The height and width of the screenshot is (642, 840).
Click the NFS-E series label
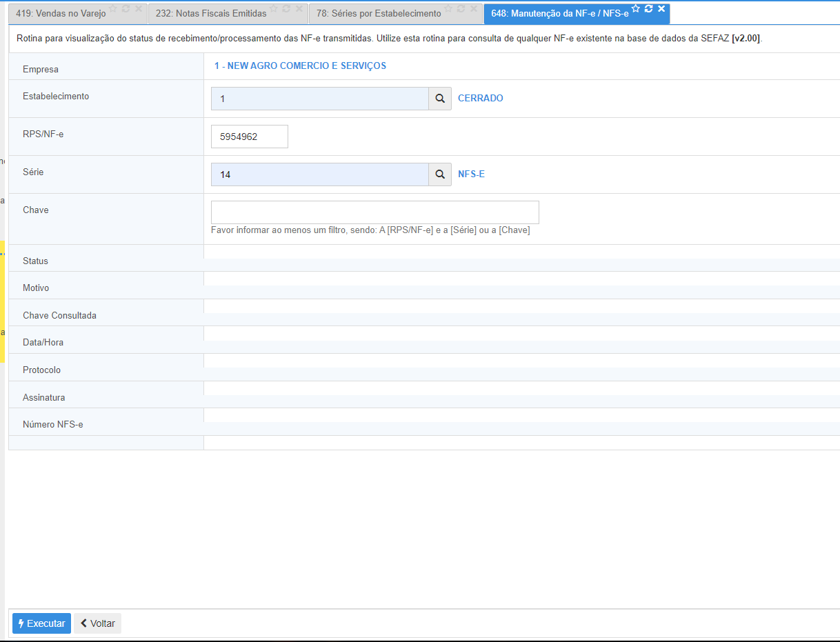tap(472, 174)
